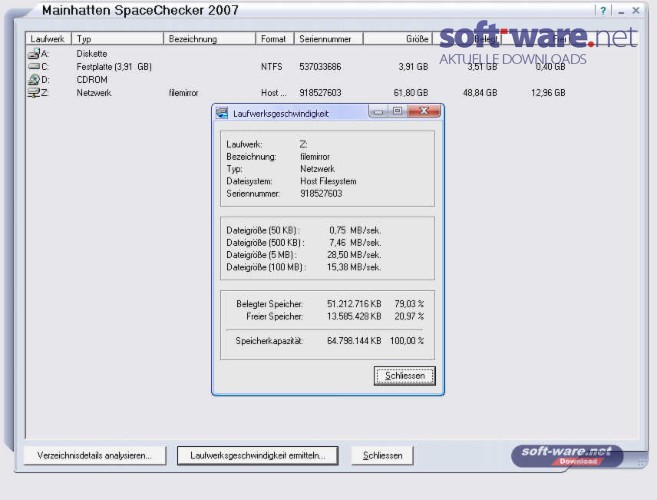Click the 20,97 % free percentage
The image size is (657, 500).
click(x=409, y=316)
